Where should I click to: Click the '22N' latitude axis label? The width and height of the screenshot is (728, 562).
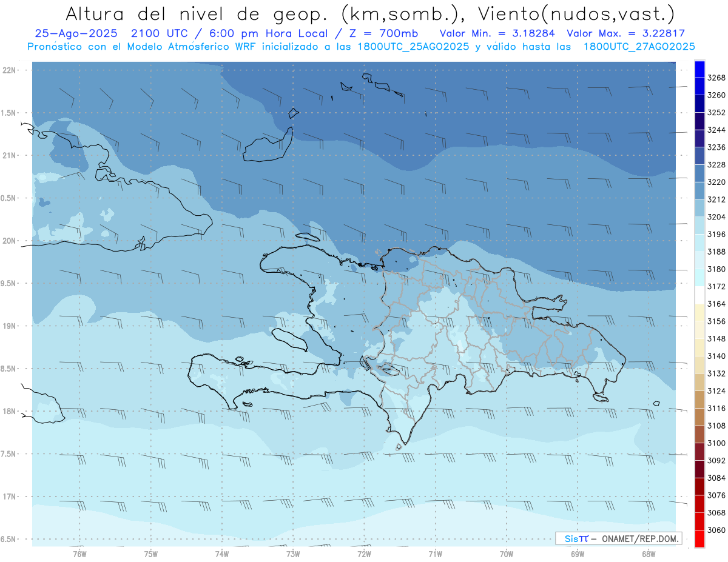9,70
